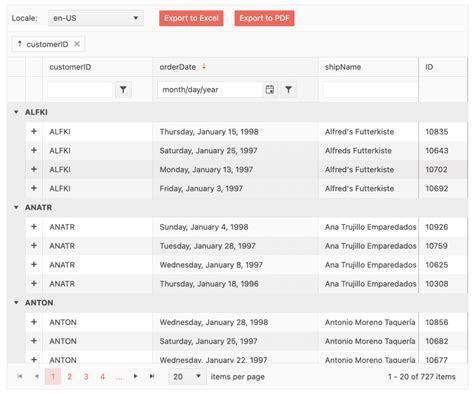The width and height of the screenshot is (474, 394).
Task: Expand detail row for order 10759
Action: click(x=34, y=246)
